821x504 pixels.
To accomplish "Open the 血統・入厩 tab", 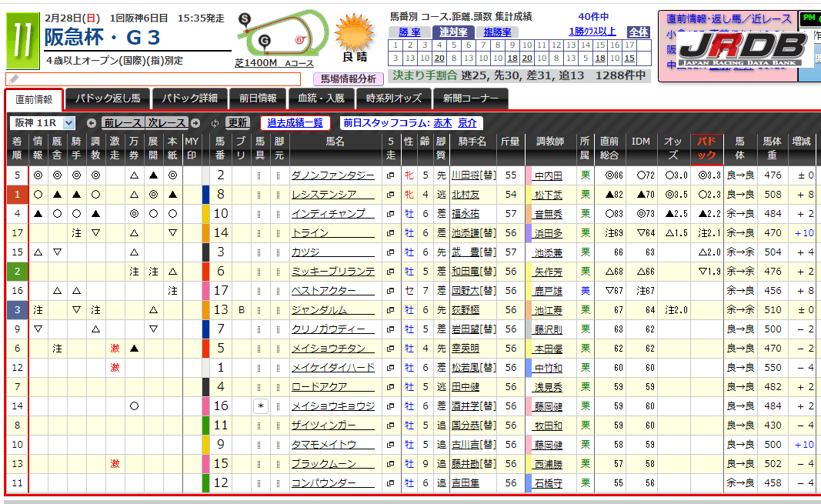I will (321, 98).
